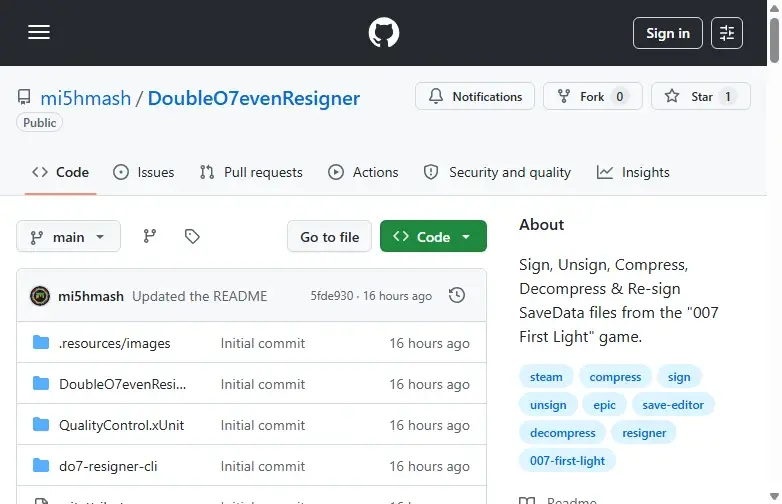Open the mi5hmash owner profile link

point(86,98)
